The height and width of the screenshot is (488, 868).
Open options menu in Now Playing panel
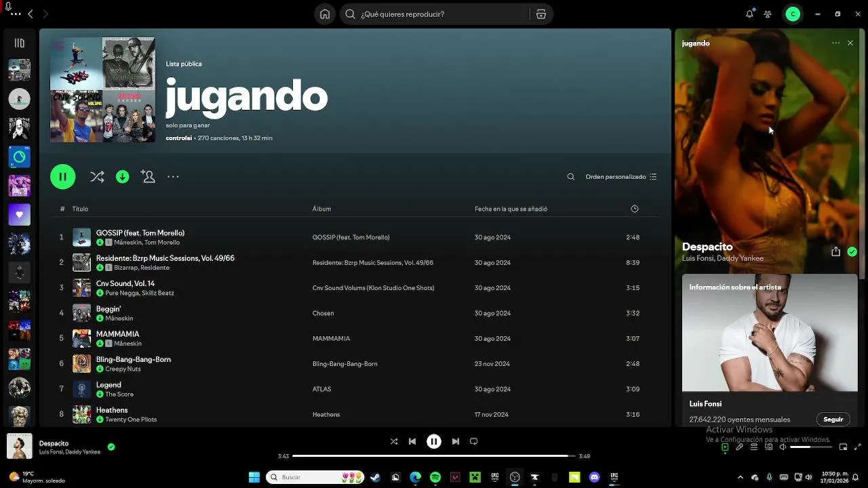tap(835, 43)
